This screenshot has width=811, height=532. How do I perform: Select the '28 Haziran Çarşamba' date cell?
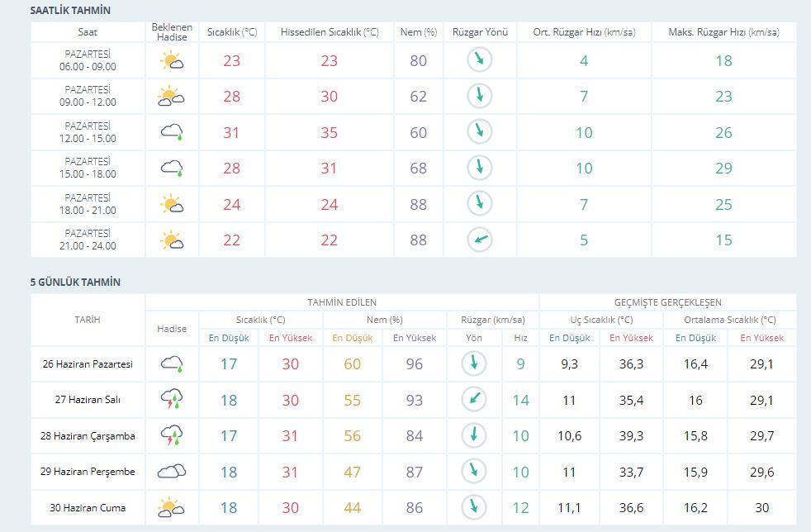point(88,435)
